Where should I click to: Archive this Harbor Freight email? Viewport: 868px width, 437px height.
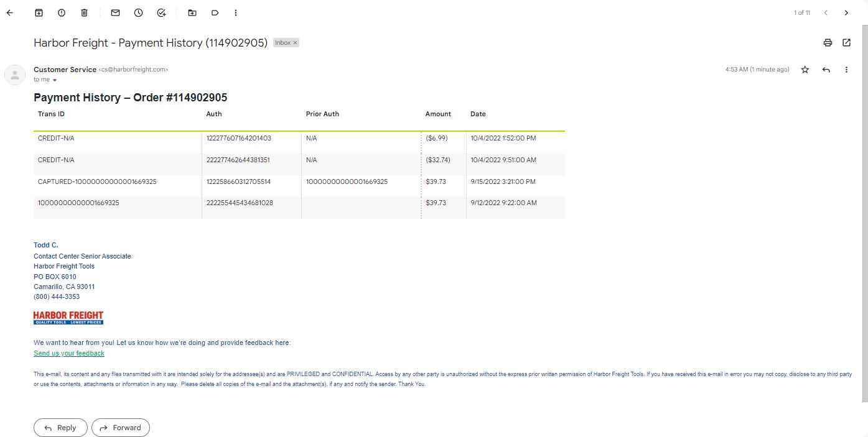point(39,12)
